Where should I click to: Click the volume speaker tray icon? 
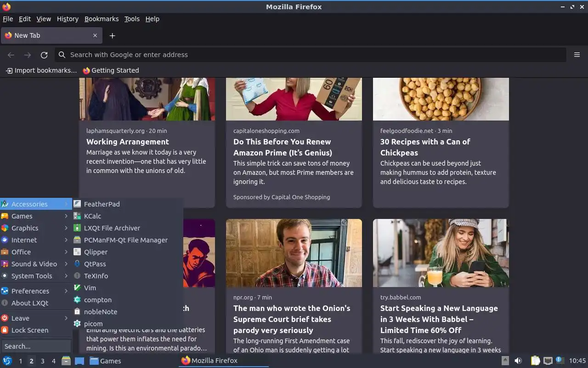518,361
